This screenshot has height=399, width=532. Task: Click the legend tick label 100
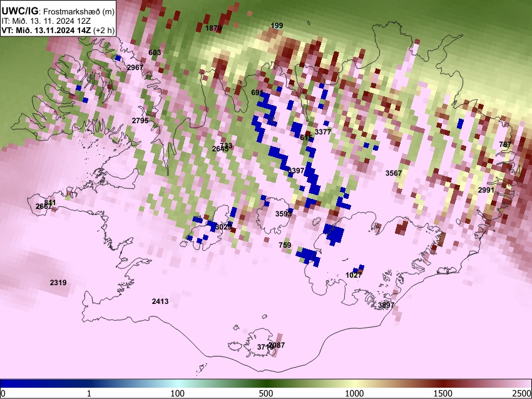[x=178, y=393]
